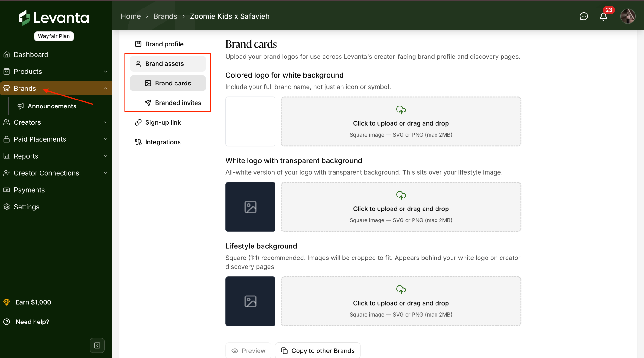Viewport: 644px width, 358px height.
Task: Click colored logo upload drop zone text
Action: [401, 123]
